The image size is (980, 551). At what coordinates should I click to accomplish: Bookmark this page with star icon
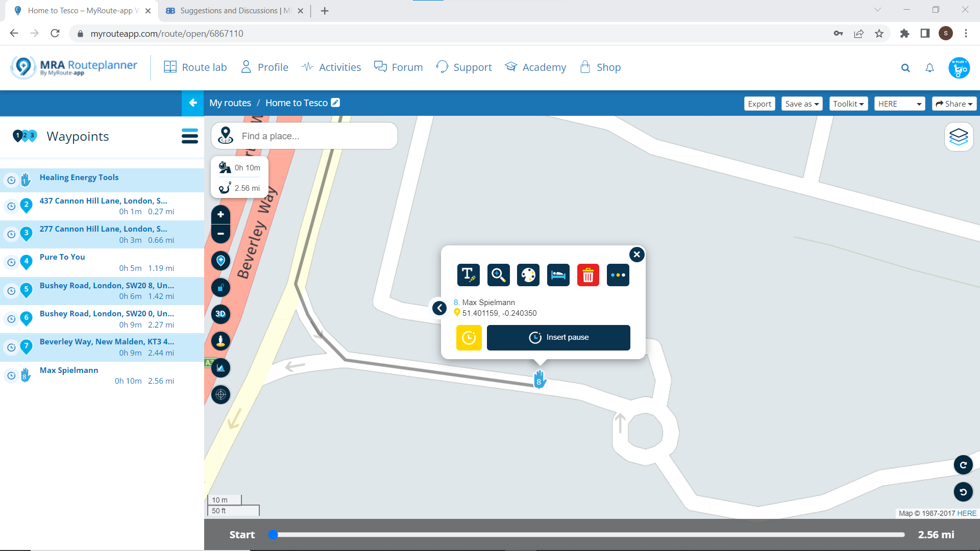(x=879, y=34)
